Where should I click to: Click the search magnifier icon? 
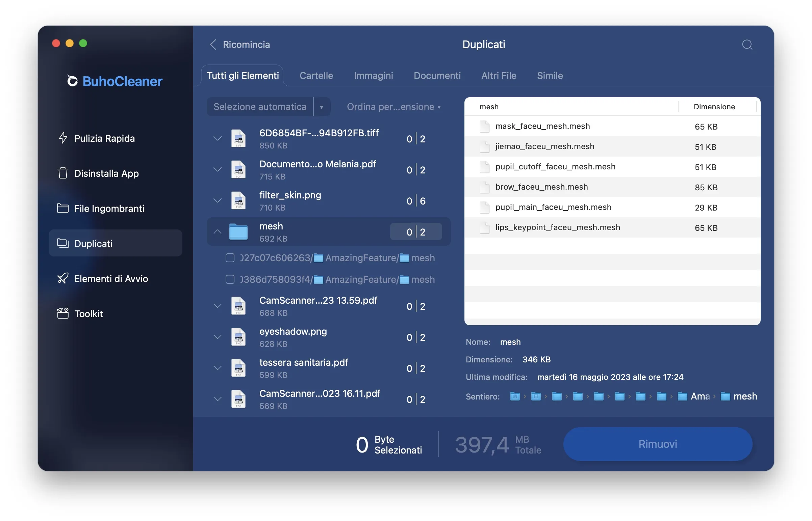tap(747, 45)
